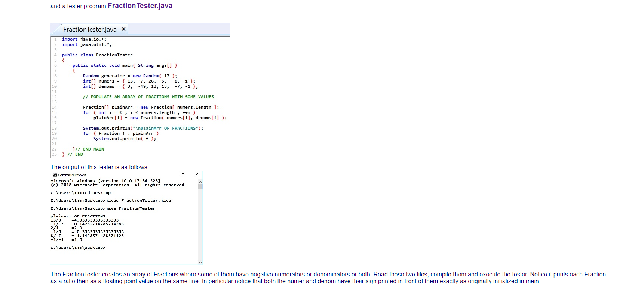Image resolution: width=644 pixels, height=291 pixels.
Task: Click the 'plainArr OF FRACTIONS' console output
Action: [78, 216]
